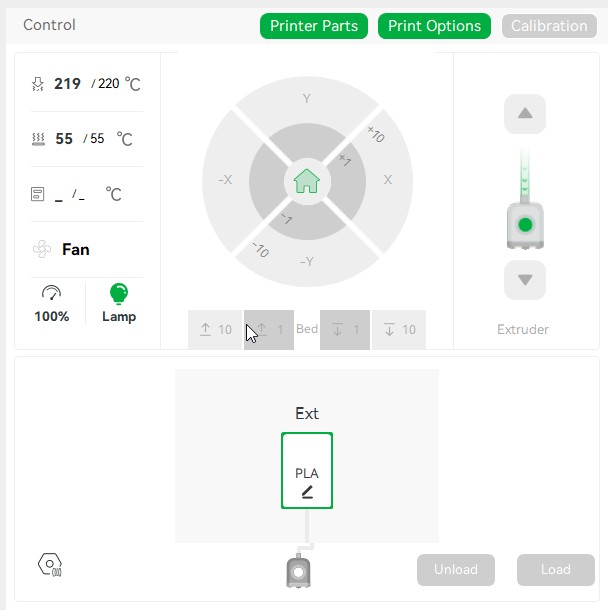608x610 pixels.
Task: Click the Unload filament button
Action: (x=456, y=570)
